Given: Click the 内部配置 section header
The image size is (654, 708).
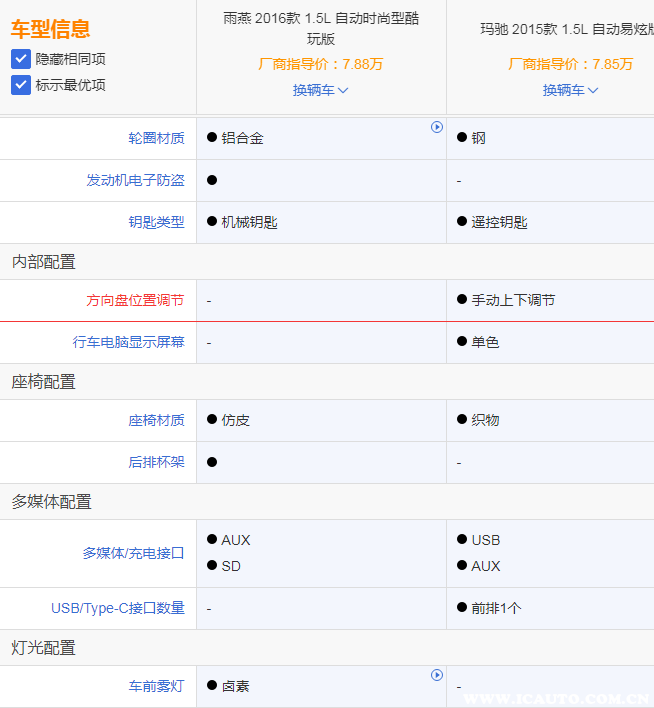Looking at the screenshot, I should pyautogui.click(x=44, y=262).
